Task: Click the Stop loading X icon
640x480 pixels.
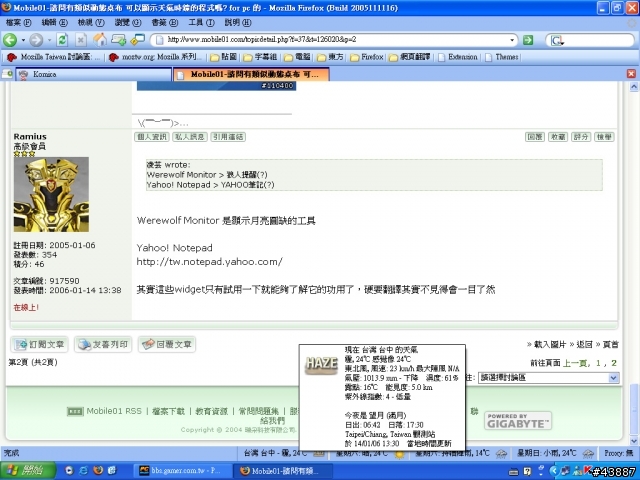Action: 81,40
